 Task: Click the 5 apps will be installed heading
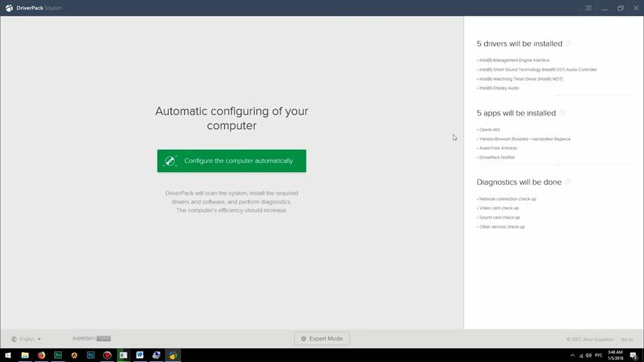tap(517, 113)
